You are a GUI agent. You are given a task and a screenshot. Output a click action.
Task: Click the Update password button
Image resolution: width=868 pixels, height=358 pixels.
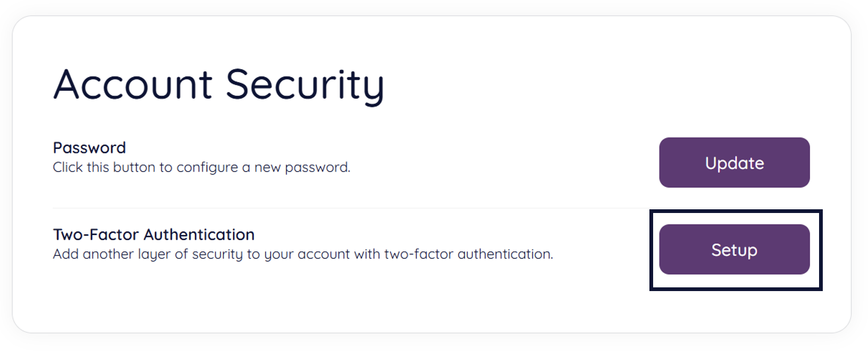click(x=734, y=163)
